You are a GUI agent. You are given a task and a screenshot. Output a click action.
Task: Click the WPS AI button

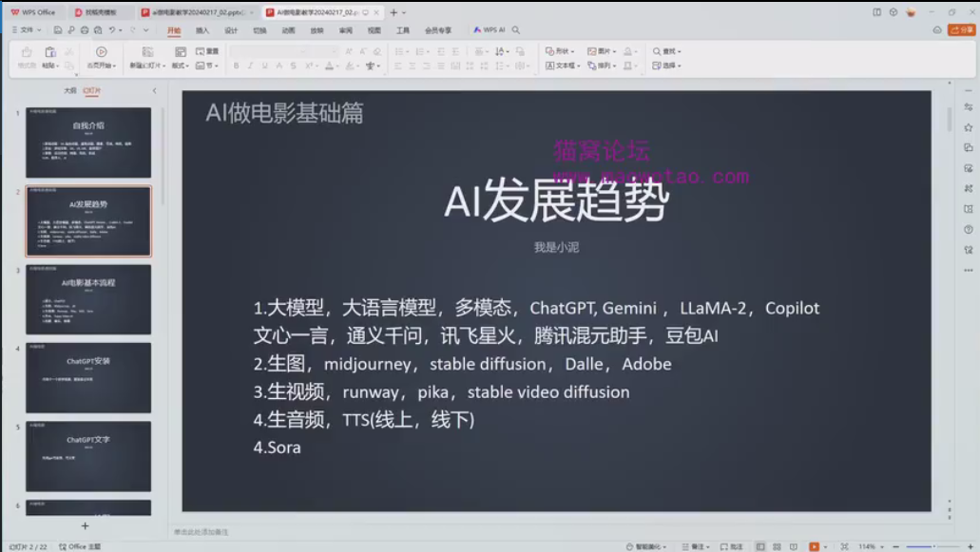(490, 30)
